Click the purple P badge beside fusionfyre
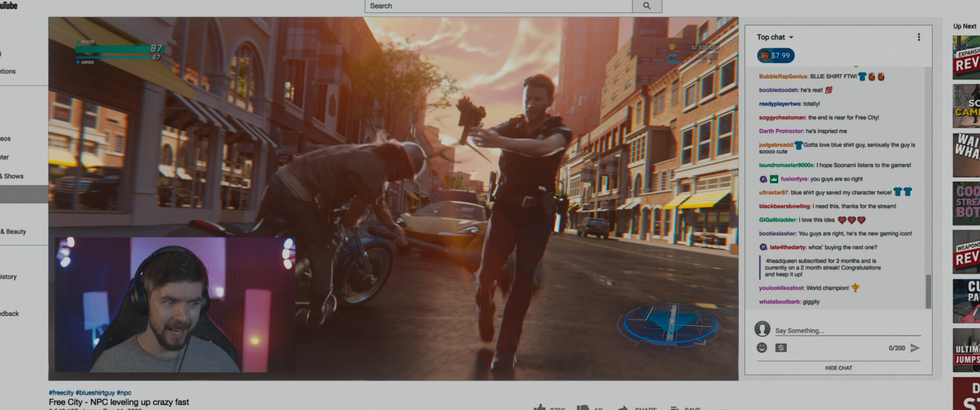The height and width of the screenshot is (410, 980). 763,179
